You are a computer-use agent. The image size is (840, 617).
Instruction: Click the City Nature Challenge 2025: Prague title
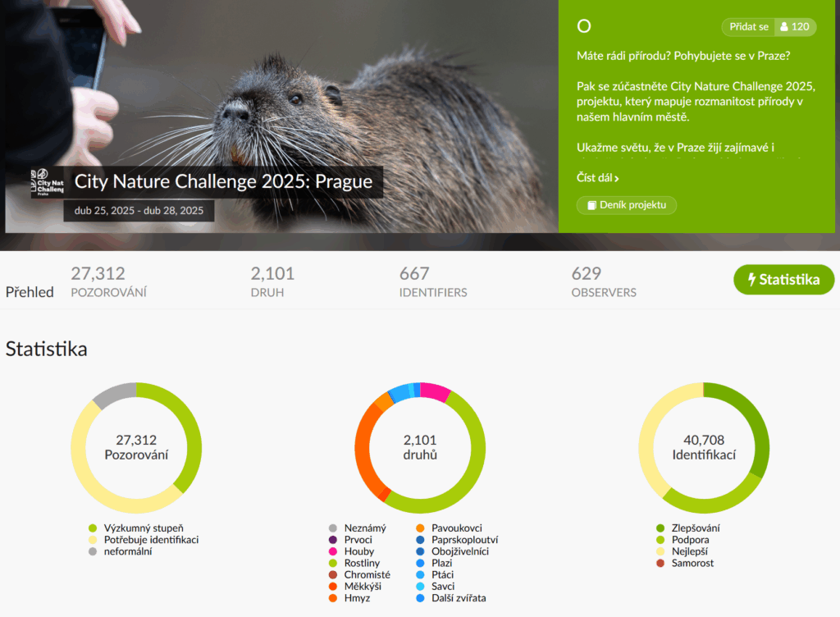[x=223, y=181]
